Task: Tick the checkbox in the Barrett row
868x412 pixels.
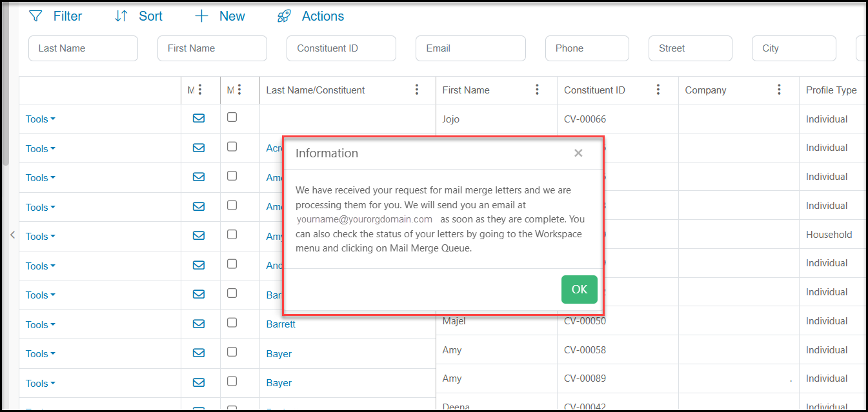Action: [232, 322]
